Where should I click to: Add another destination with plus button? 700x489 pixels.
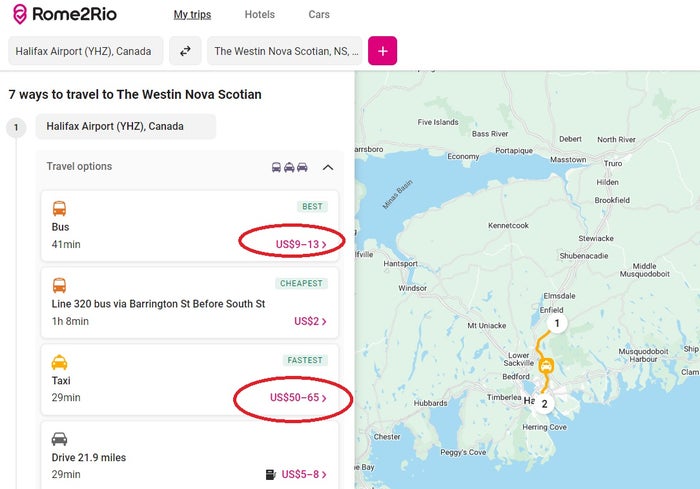click(382, 51)
